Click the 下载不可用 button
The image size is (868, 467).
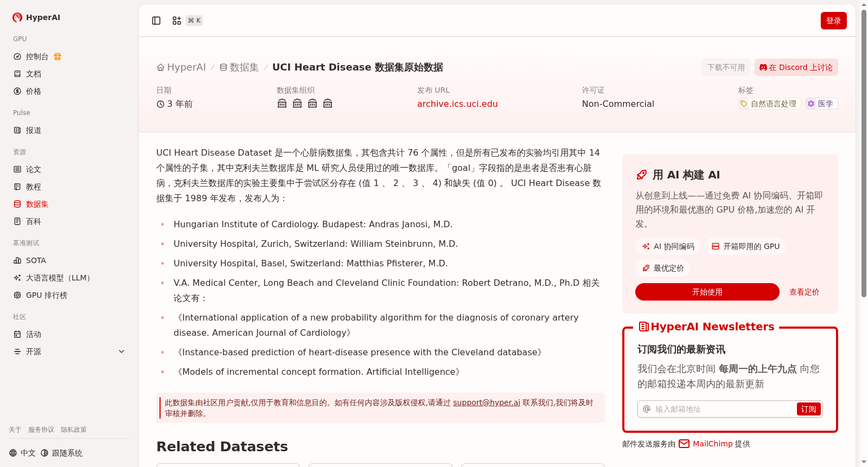click(x=726, y=67)
